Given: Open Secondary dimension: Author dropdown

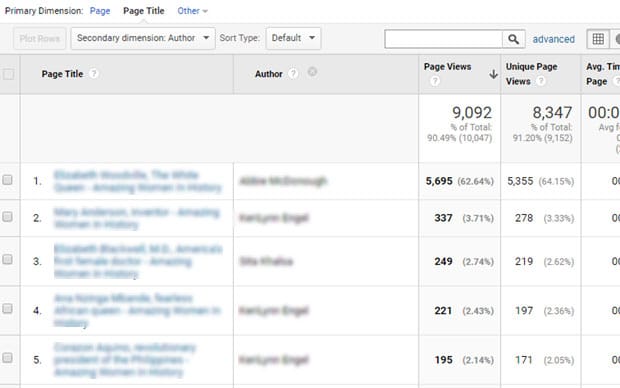Looking at the screenshot, I should pyautogui.click(x=143, y=38).
